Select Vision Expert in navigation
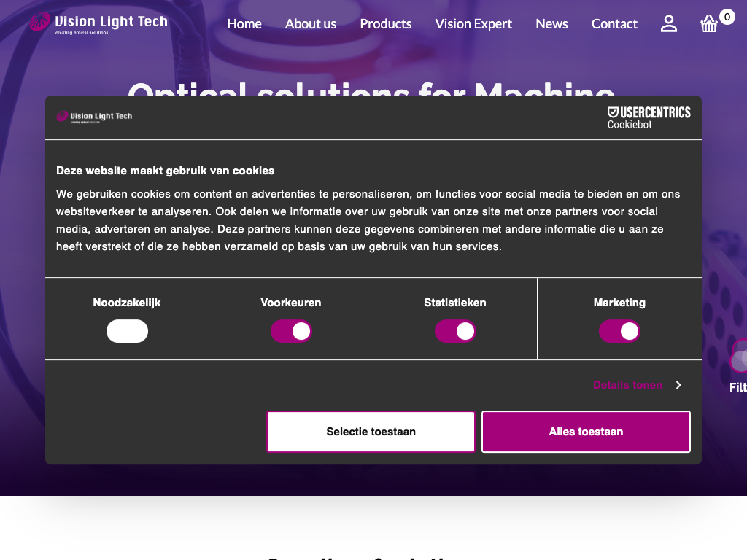The height and width of the screenshot is (560, 747). point(473,24)
